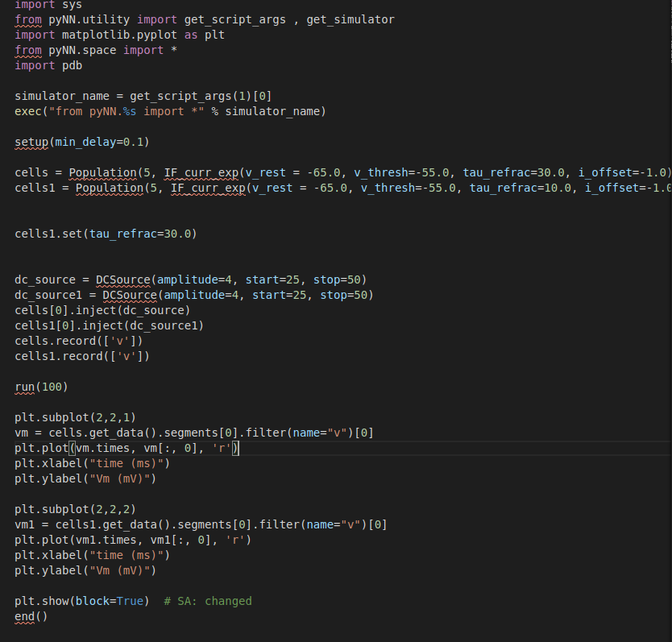The image size is (672, 642).
Task: Click the 'plt.subplot(2,2,1)' line
Action: [x=75, y=417]
